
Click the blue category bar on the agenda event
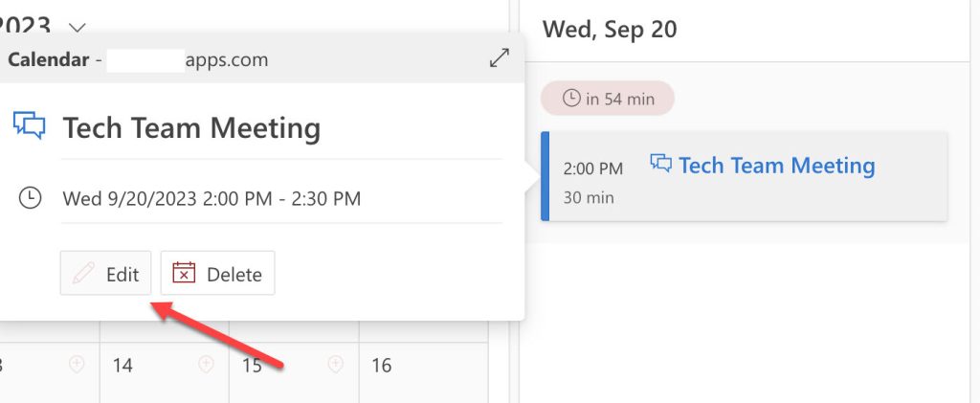[545, 176]
